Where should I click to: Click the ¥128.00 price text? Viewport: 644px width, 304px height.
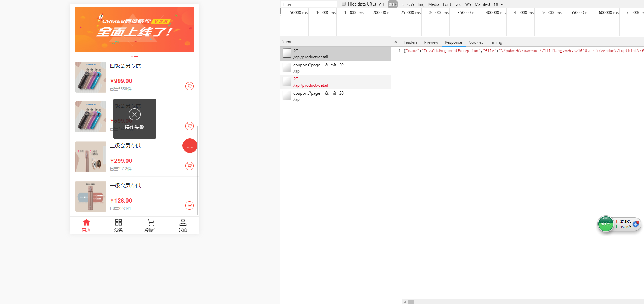[x=121, y=200]
